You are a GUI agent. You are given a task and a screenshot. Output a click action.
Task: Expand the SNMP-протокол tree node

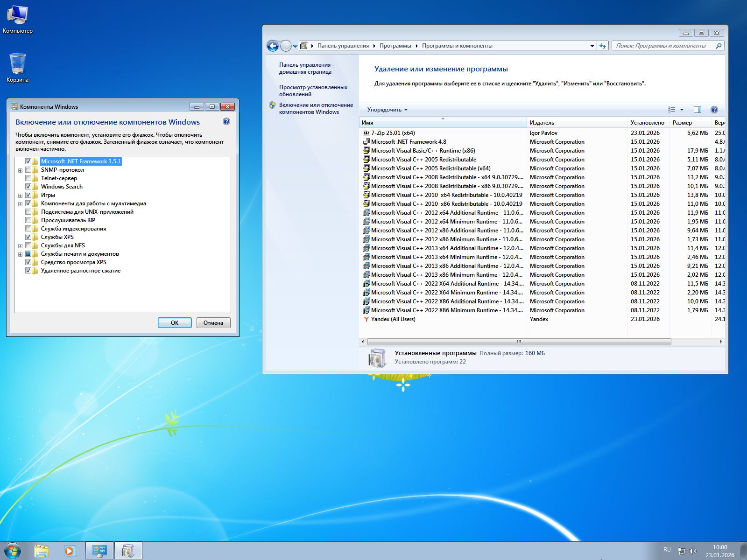(x=20, y=169)
